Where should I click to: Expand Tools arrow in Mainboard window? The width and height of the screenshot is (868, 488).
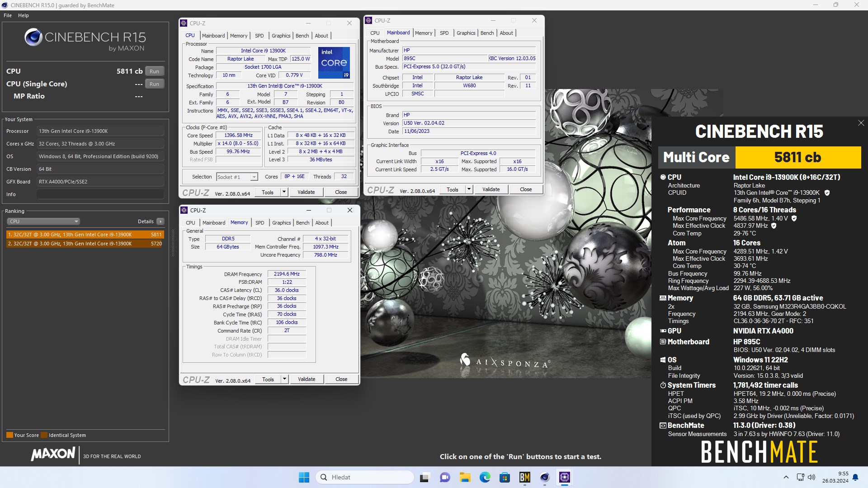pos(469,189)
